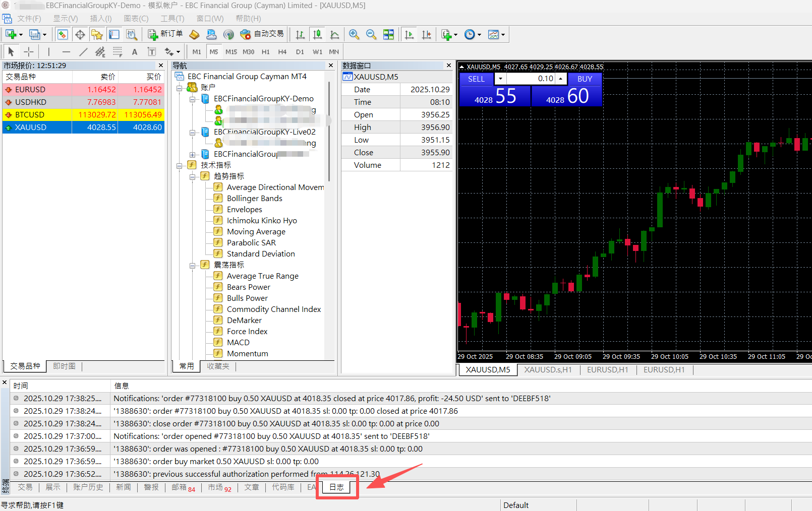
Task: Select the Crosshair cursor tool
Action: [29, 52]
